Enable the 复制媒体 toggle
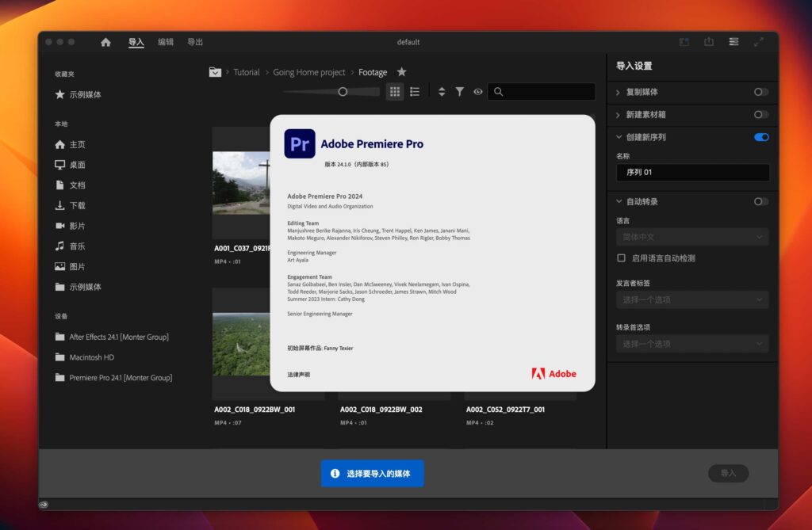This screenshot has width=812, height=530. coord(761,92)
